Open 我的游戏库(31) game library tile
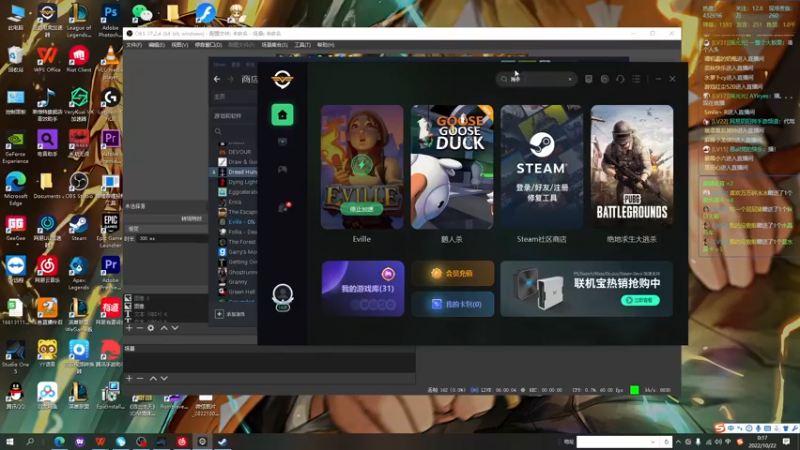Screen dimensions: 800x450 [363, 288]
